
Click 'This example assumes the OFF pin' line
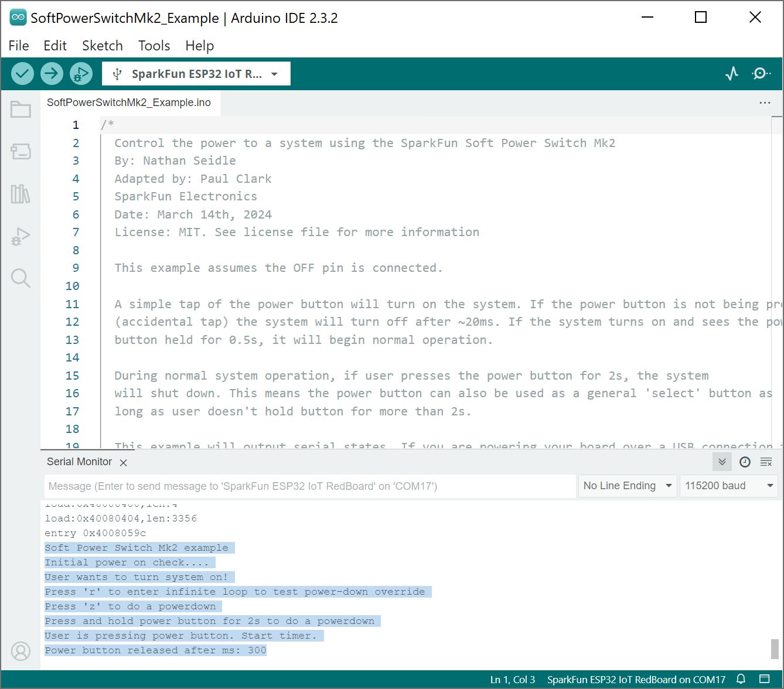tap(278, 268)
